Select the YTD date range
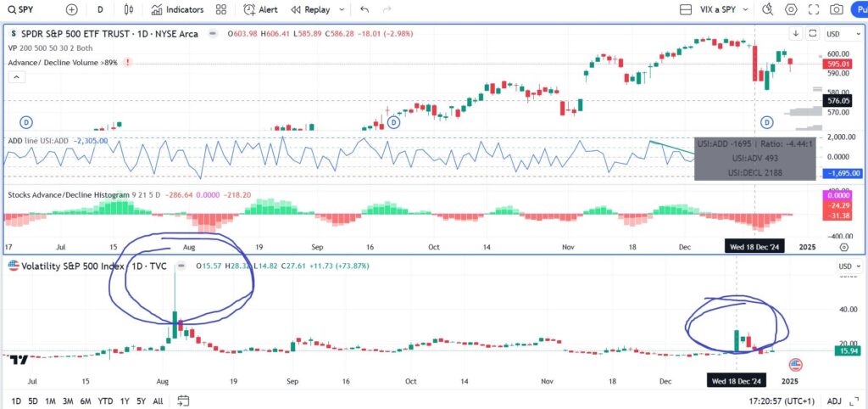The height and width of the screenshot is (409, 868). (105, 401)
